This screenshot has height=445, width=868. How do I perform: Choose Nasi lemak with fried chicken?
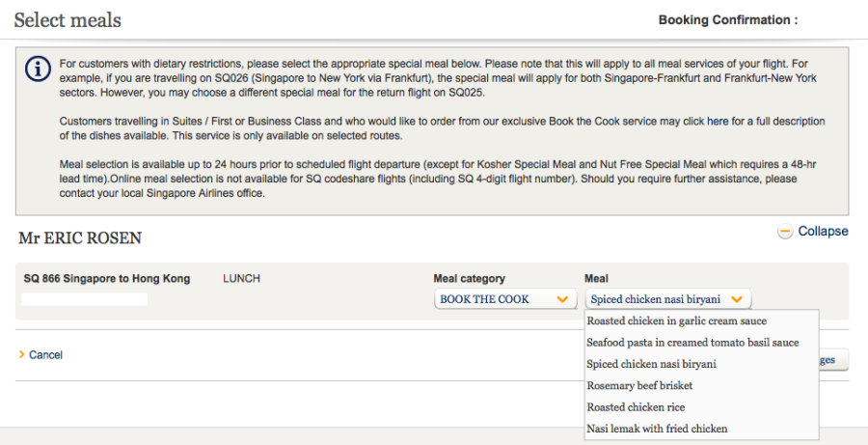[657, 429]
